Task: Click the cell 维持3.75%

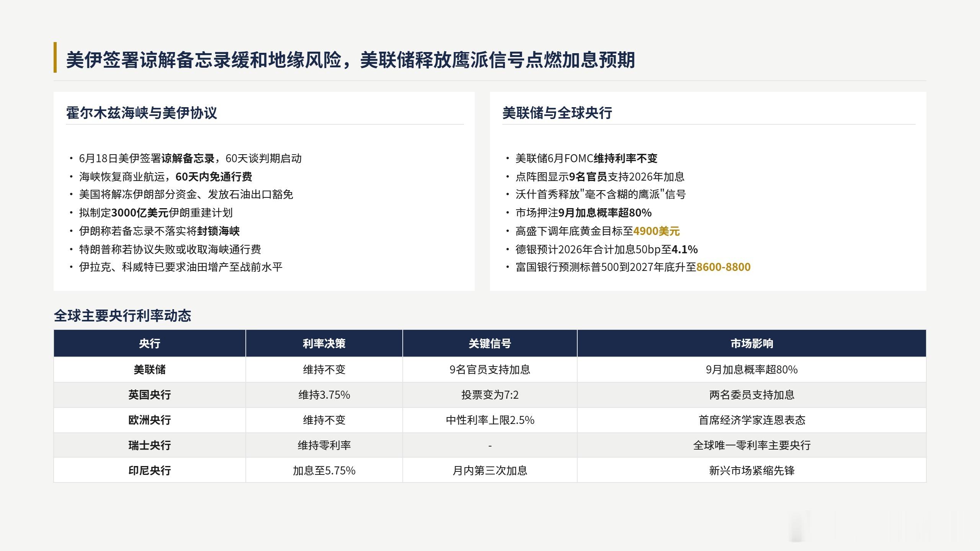Action: click(324, 395)
